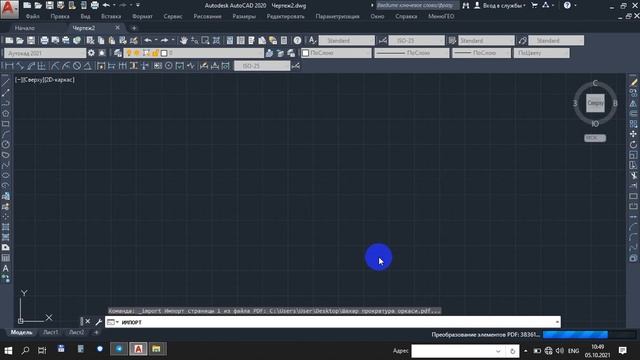Image resolution: width=640 pixels, height=360 pixels.
Task: Click the Text Style icon
Action: tap(312, 40)
